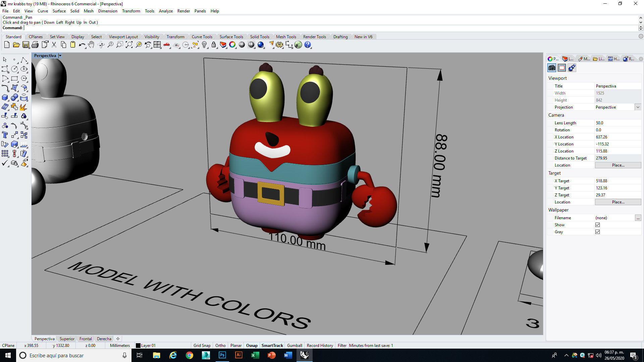644x362 pixels.
Task: Toggle Ortho mode in status bar
Action: (x=220, y=346)
